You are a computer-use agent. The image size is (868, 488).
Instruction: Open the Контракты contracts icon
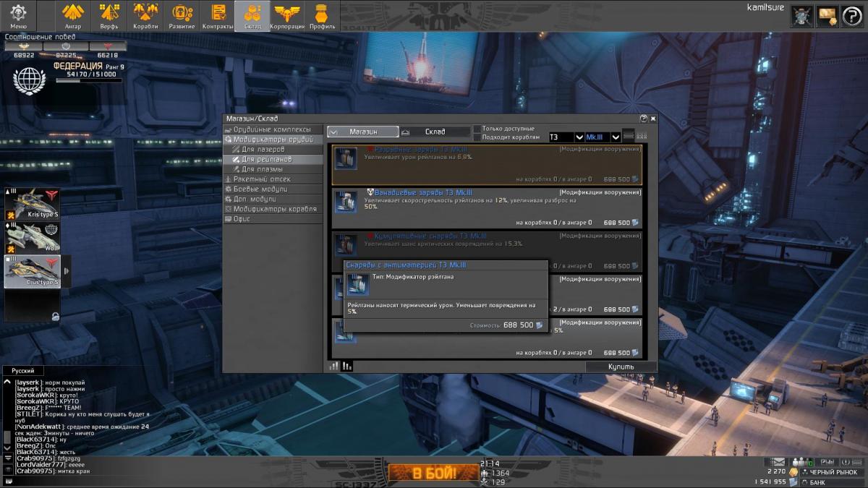[218, 15]
